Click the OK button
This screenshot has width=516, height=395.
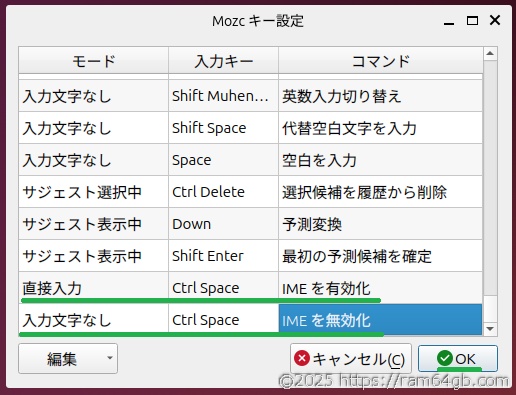pyautogui.click(x=458, y=359)
